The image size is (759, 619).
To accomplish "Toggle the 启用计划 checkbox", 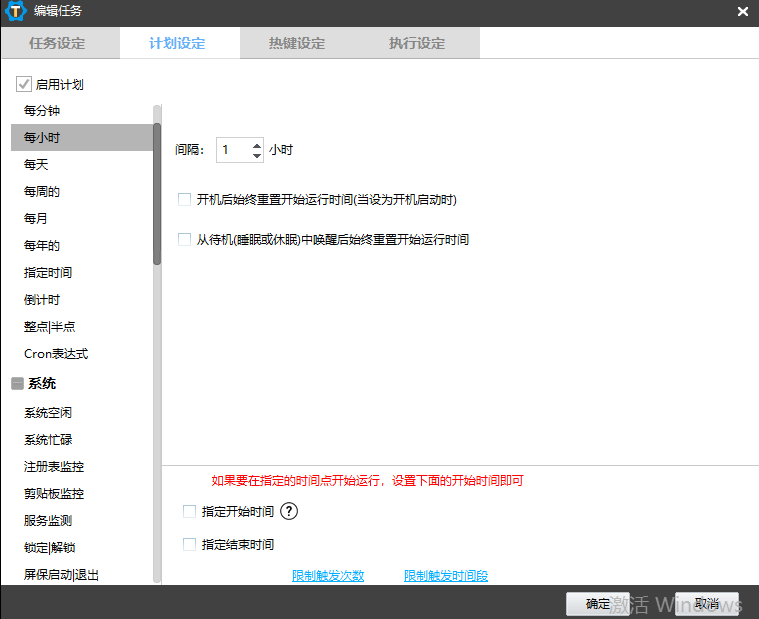I will click(24, 85).
